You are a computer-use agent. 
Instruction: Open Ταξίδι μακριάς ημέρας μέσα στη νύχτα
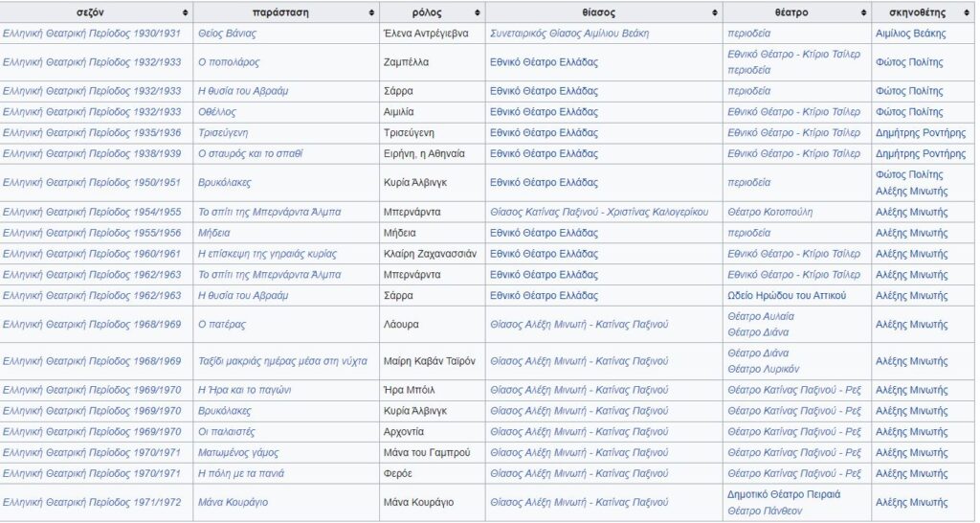point(282,361)
